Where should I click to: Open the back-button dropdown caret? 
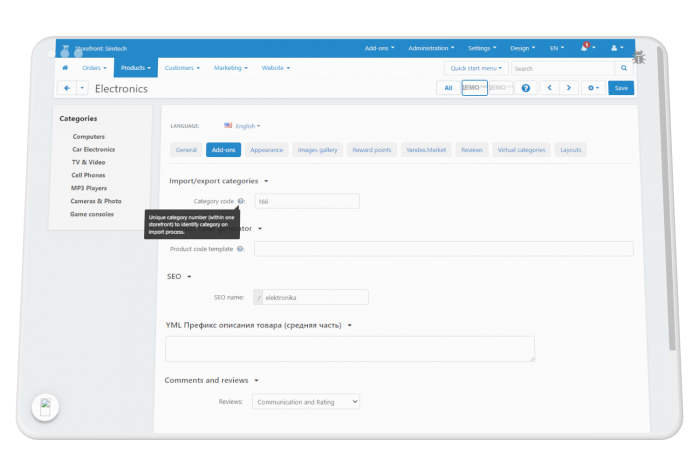point(82,88)
